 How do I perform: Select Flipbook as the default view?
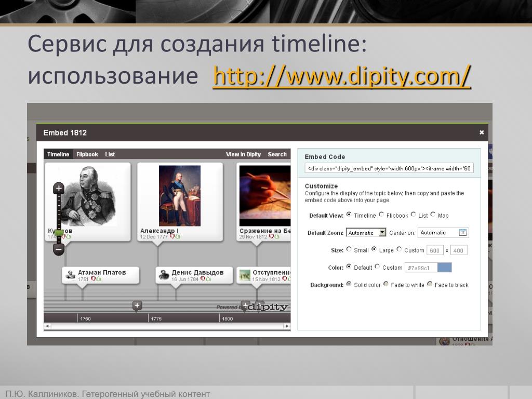click(x=381, y=215)
